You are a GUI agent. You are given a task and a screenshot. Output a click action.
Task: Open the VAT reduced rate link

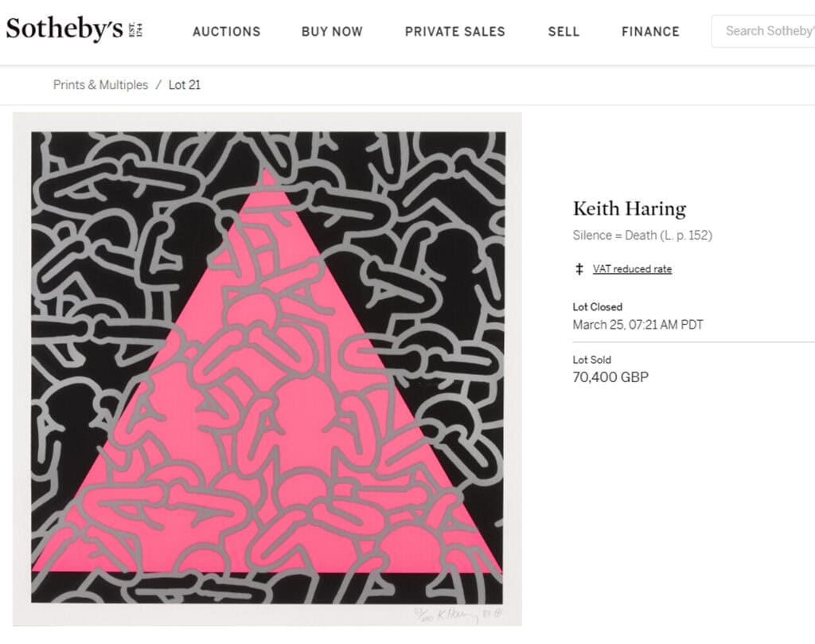coord(632,269)
